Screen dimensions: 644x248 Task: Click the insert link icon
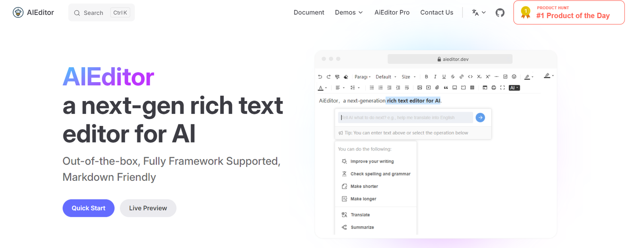461,76
